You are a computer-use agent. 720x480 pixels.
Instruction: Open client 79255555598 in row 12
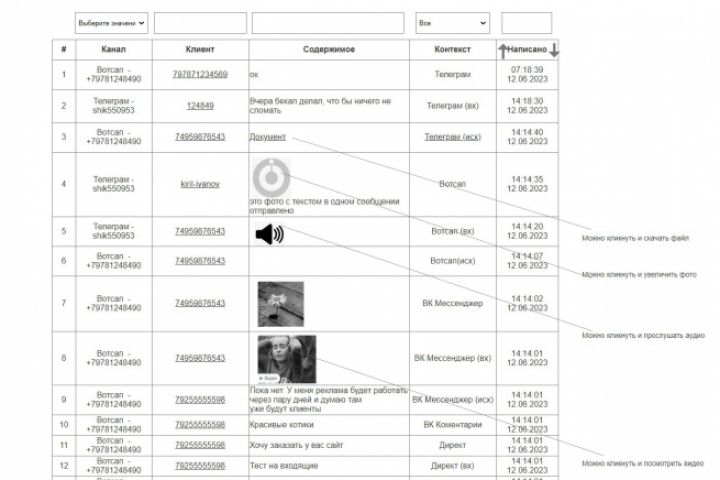pos(200,466)
